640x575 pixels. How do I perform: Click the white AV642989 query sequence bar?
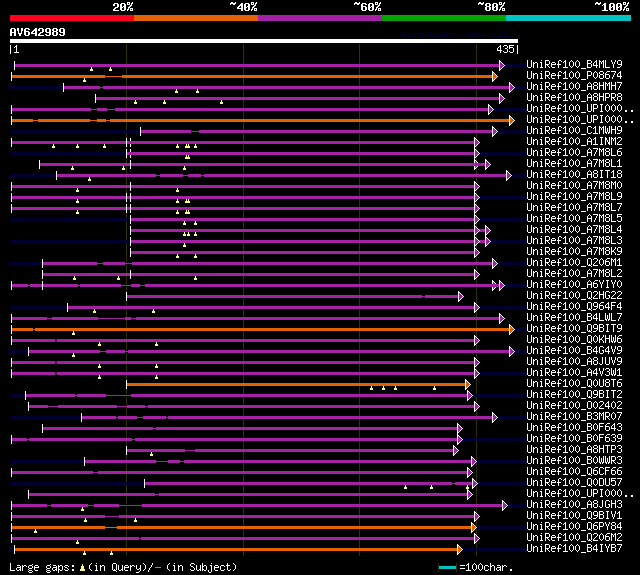pyautogui.click(x=264, y=41)
